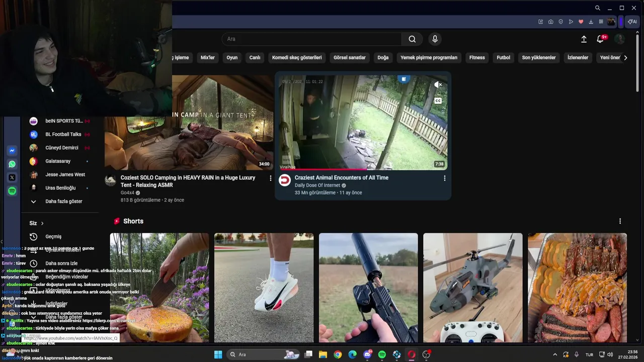Take a snapshot with browser camera icon

point(550,22)
